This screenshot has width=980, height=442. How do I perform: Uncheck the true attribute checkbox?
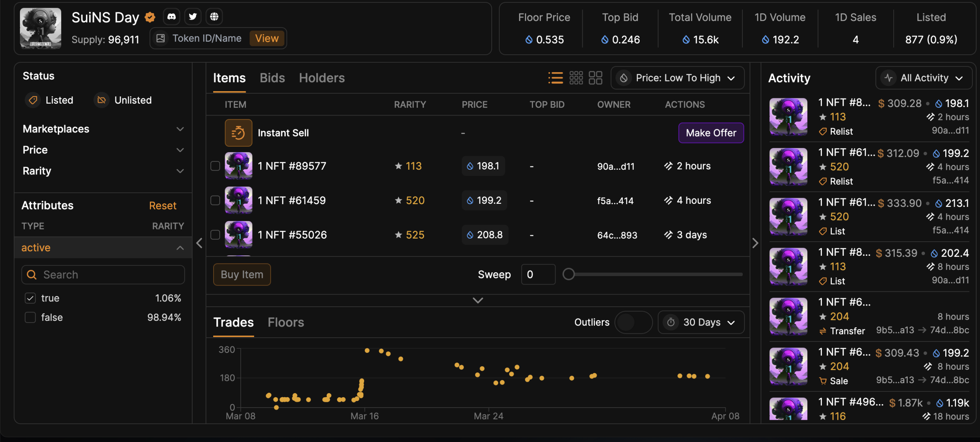coord(31,298)
